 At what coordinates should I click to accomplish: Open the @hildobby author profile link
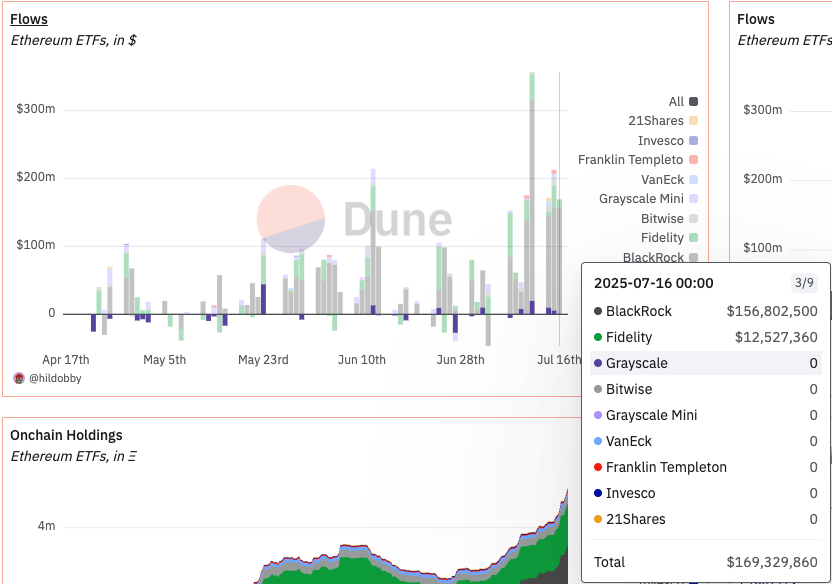55,378
